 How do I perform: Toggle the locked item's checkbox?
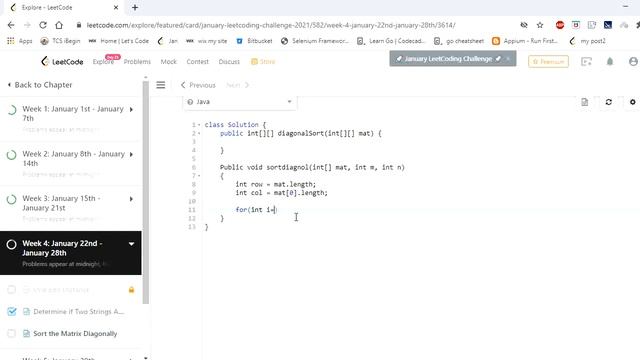[12, 290]
